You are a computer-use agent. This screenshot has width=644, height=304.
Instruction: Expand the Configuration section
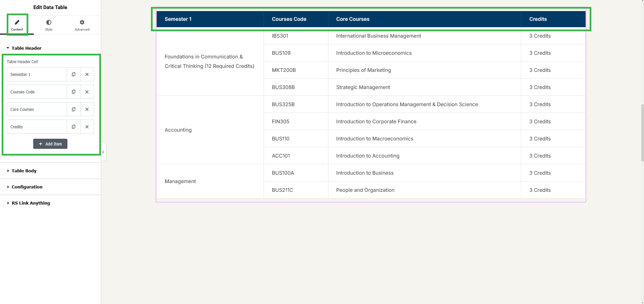27,187
